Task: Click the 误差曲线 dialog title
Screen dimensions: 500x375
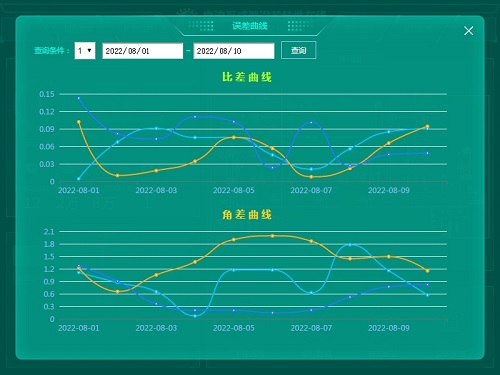Action: coord(250,26)
